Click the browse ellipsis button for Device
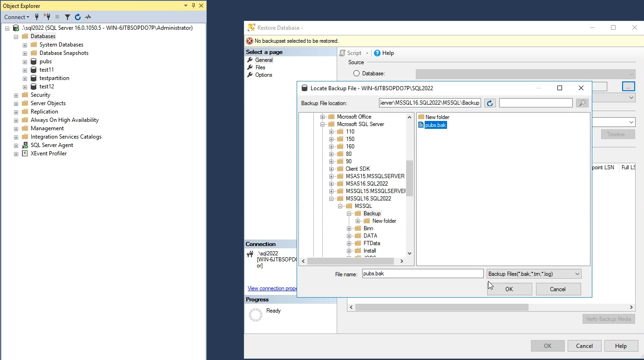 (x=629, y=87)
